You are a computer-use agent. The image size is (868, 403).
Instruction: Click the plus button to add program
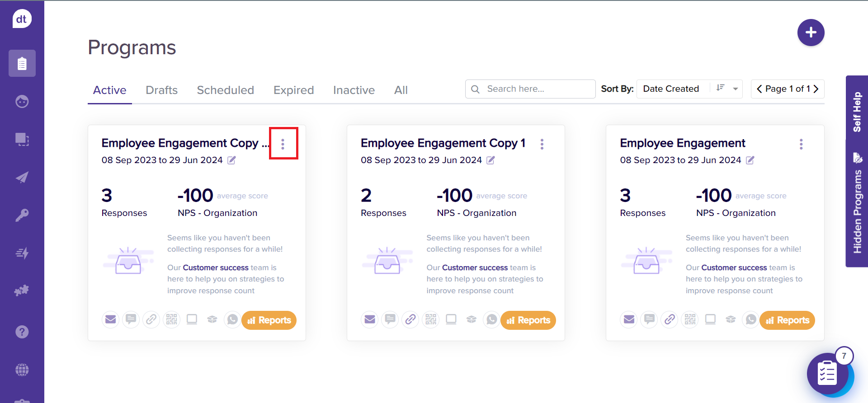pyautogui.click(x=811, y=33)
